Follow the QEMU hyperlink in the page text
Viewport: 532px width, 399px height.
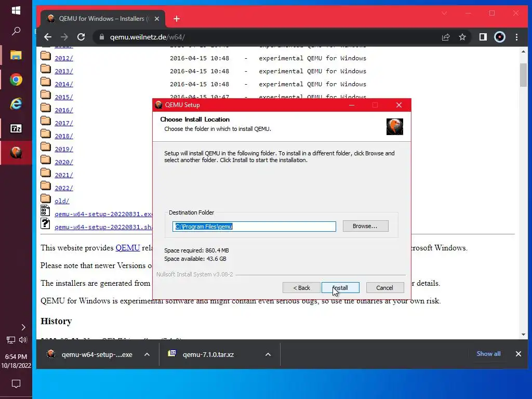(x=128, y=248)
